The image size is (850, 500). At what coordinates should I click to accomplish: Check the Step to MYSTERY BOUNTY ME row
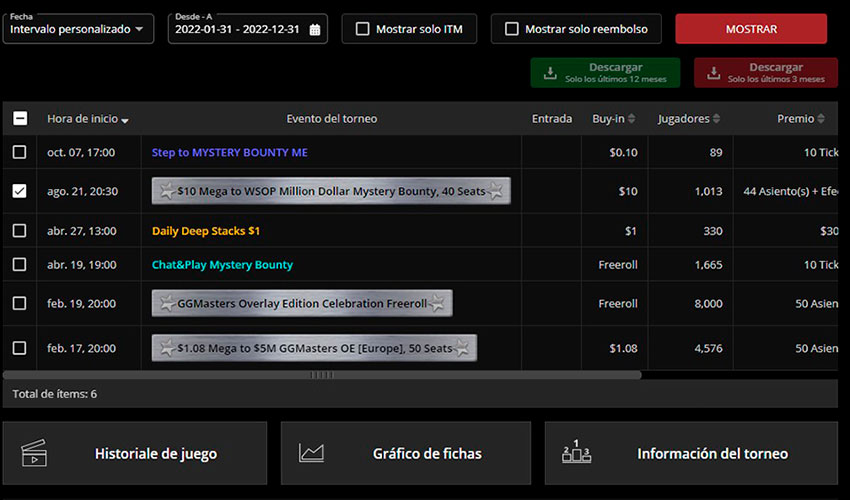tap(20, 152)
